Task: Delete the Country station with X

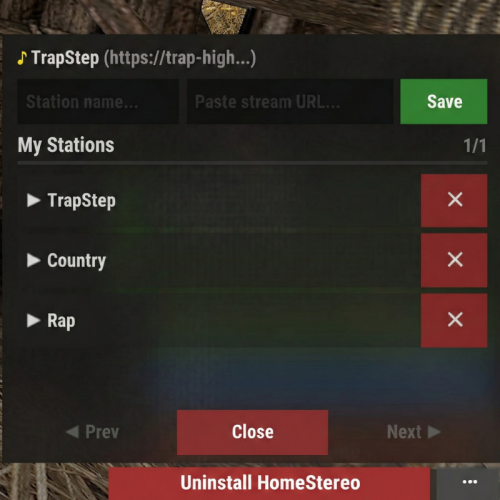Action: coord(454,260)
